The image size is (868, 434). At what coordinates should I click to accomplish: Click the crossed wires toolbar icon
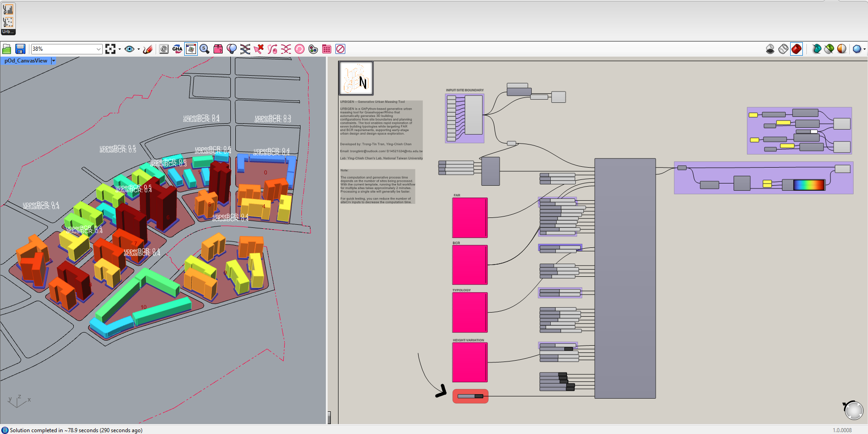(245, 49)
